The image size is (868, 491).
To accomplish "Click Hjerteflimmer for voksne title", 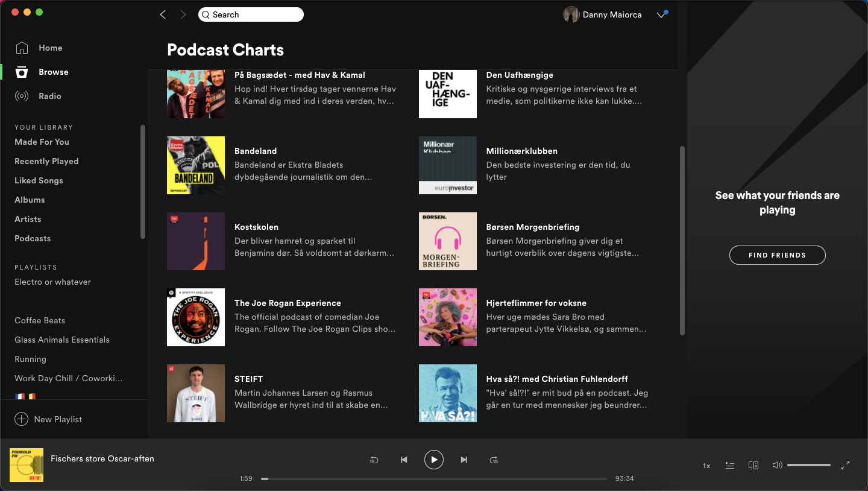I will (536, 303).
